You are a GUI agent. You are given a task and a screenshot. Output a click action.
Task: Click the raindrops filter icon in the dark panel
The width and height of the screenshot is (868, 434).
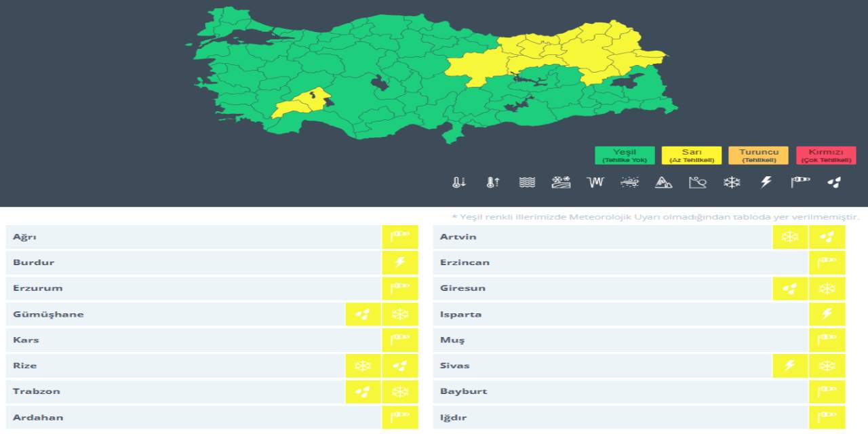click(x=834, y=182)
